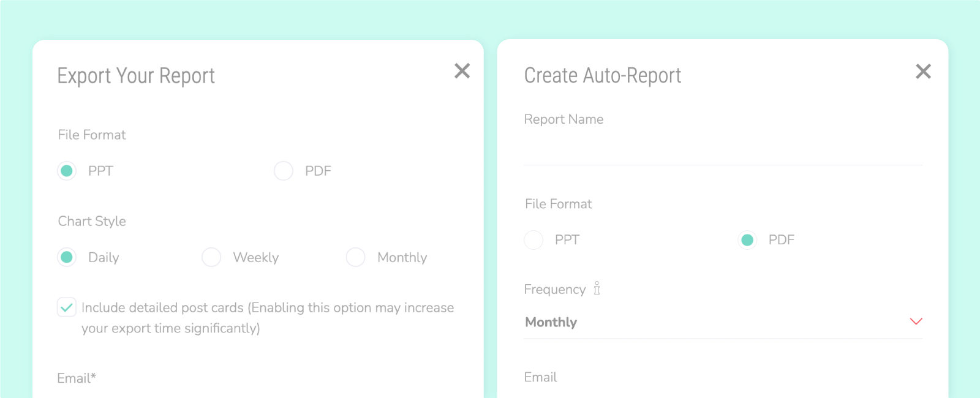Re-select the PPT format in Export Your Report
This screenshot has height=398, width=980.
click(67, 171)
